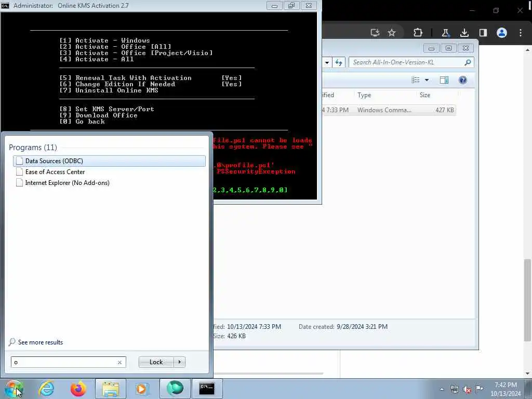Open Chrome downloads icon
This screenshot has width=532, height=399.
pos(464,33)
